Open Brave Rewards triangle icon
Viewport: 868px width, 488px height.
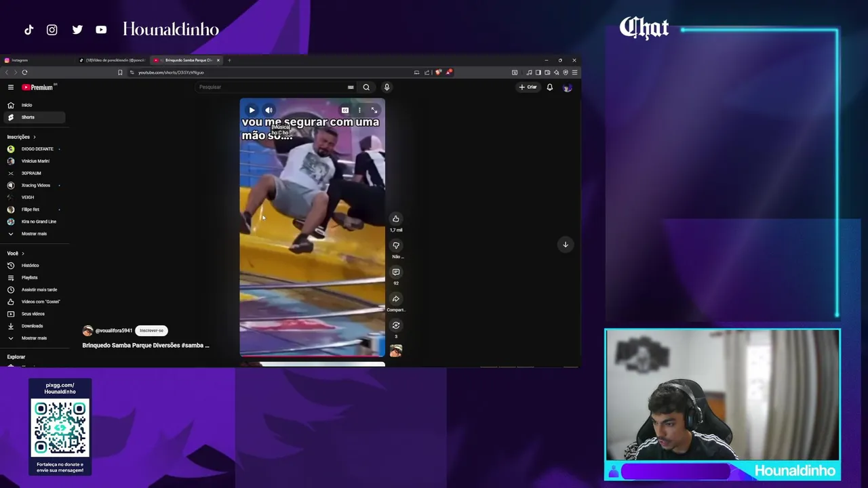[x=448, y=73]
